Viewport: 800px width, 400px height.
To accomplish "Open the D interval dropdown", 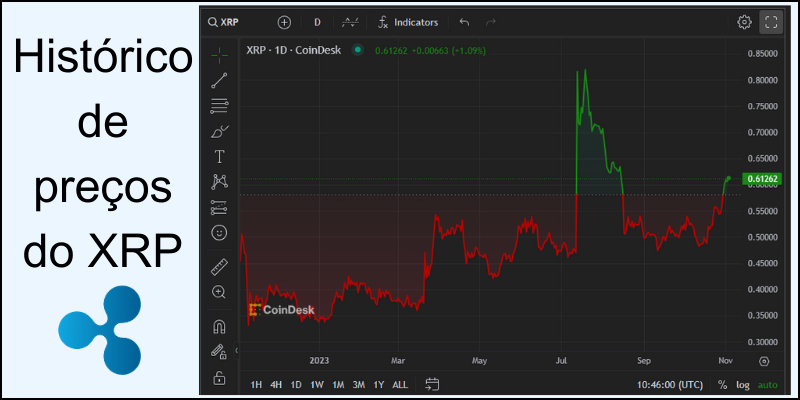I will click(x=317, y=22).
